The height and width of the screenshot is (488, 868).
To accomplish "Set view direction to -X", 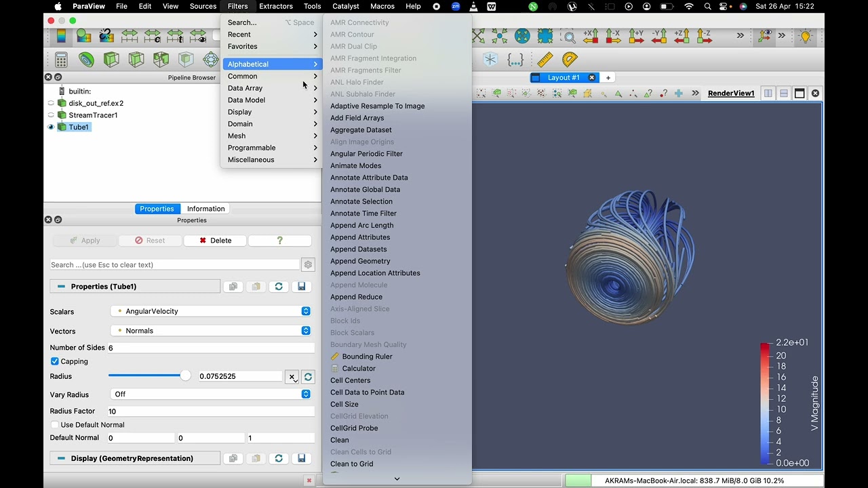I will (x=613, y=36).
